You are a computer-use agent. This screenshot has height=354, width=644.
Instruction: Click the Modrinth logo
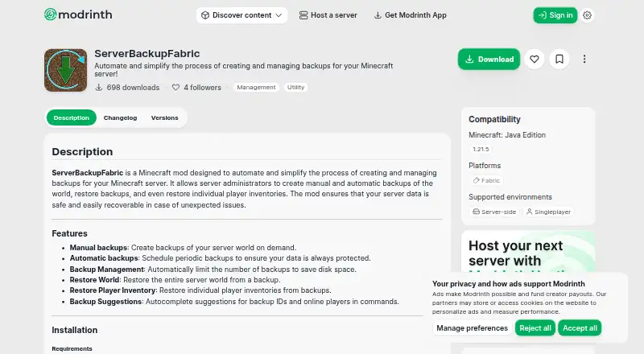[78, 14]
